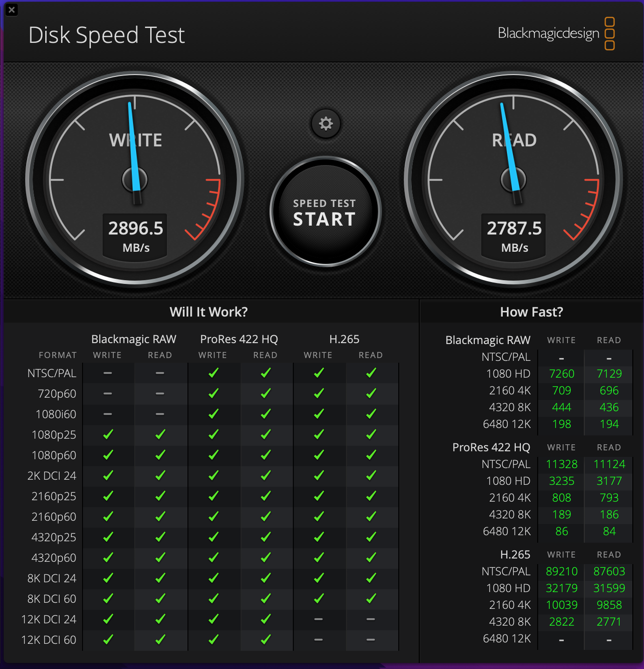Click the 12K DCI 60 format row label
The height and width of the screenshot is (669, 644).
[48, 640]
